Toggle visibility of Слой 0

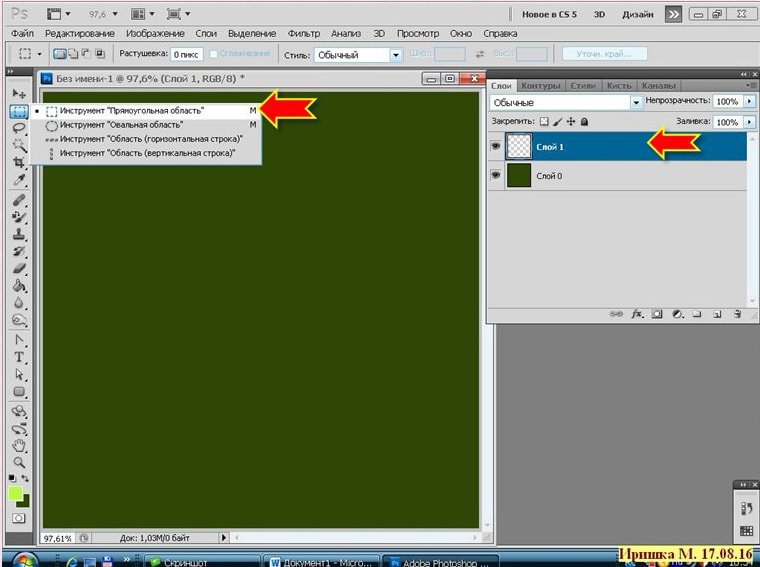point(497,176)
